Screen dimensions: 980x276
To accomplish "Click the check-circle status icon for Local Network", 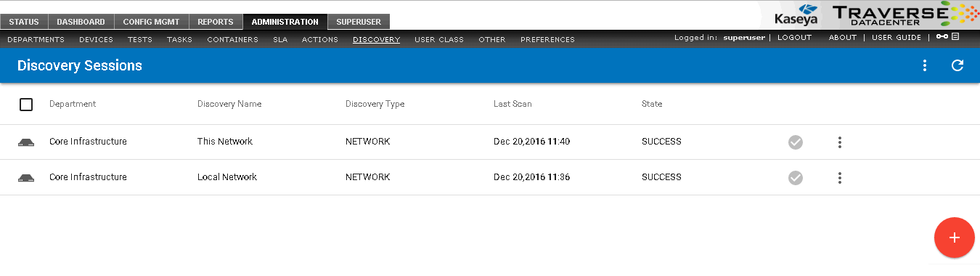I will [x=796, y=178].
